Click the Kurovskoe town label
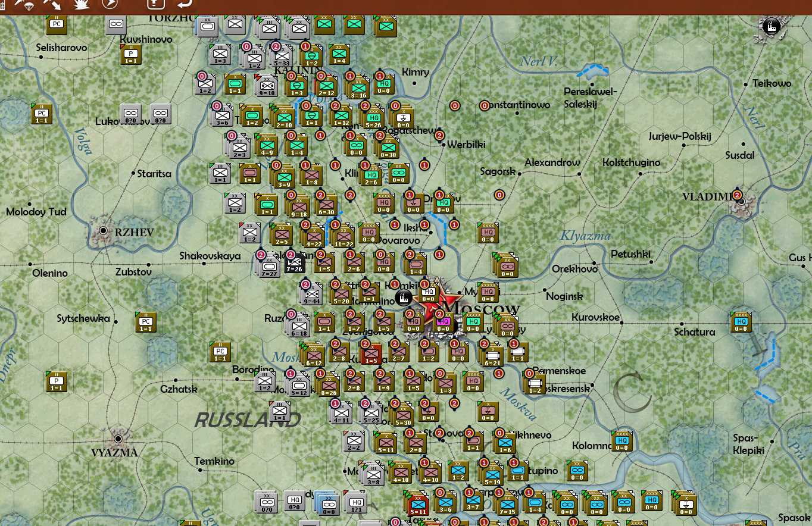Image resolution: width=812 pixels, height=526 pixels. pyautogui.click(x=595, y=317)
